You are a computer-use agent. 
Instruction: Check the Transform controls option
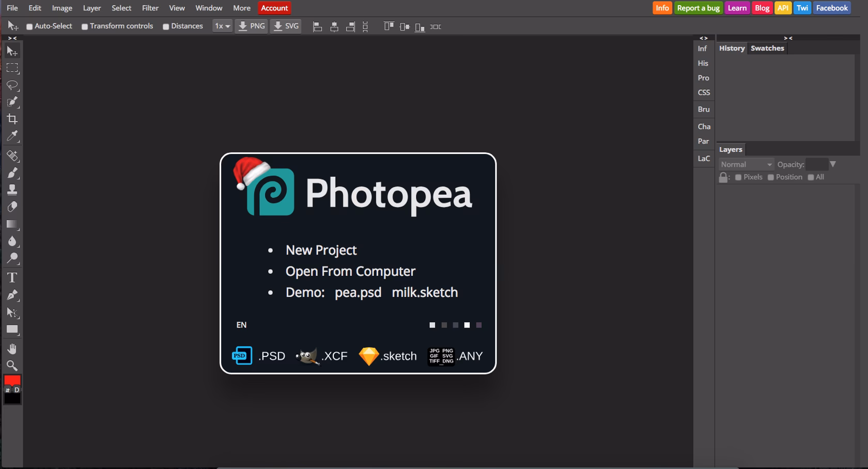85,26
